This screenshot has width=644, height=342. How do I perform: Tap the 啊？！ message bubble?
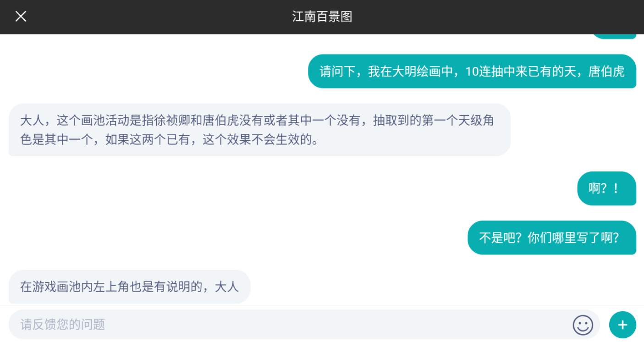(606, 188)
